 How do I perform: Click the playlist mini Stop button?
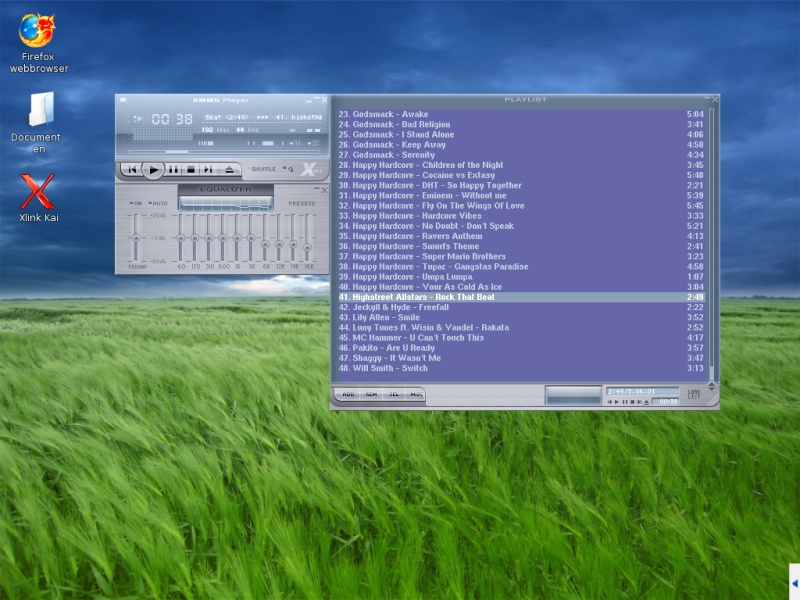[x=633, y=402]
